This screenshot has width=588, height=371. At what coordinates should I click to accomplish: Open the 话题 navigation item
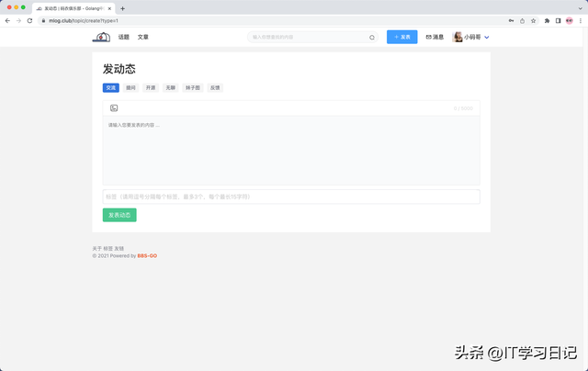click(124, 37)
